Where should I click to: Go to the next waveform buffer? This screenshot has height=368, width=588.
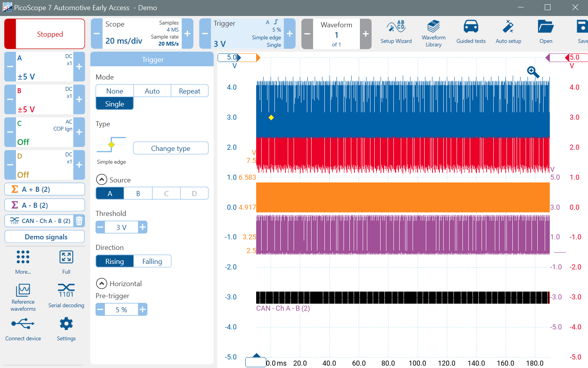[366, 34]
